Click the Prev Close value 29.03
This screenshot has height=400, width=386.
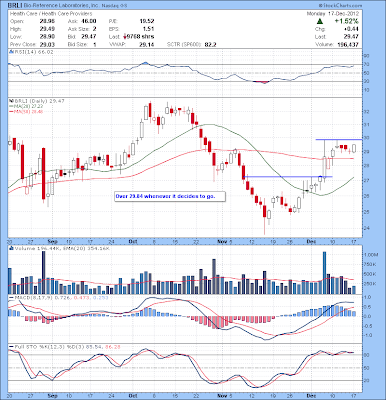point(47,44)
